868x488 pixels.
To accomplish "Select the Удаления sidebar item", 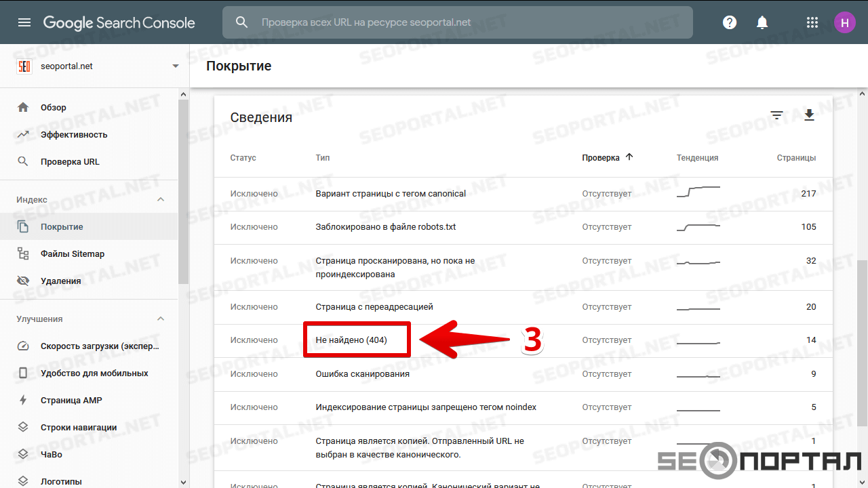I will (60, 281).
